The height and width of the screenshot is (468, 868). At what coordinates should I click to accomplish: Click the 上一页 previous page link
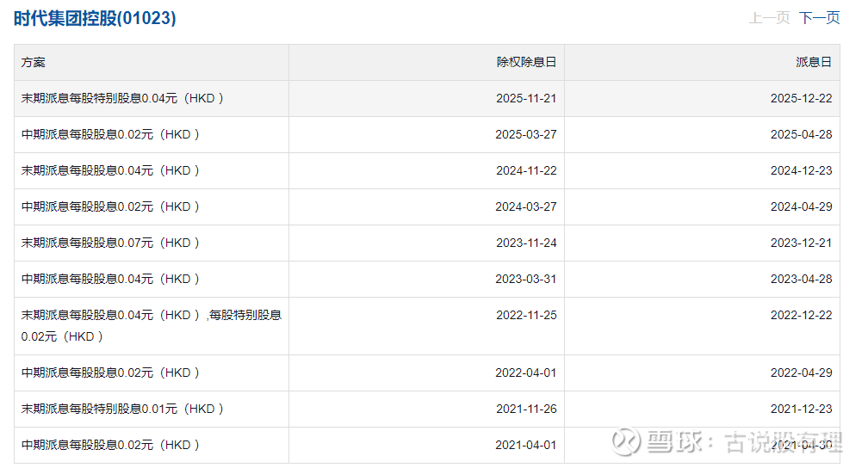(x=769, y=18)
